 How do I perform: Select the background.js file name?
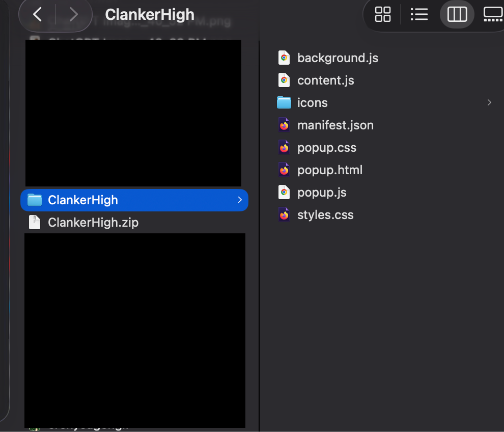338,58
